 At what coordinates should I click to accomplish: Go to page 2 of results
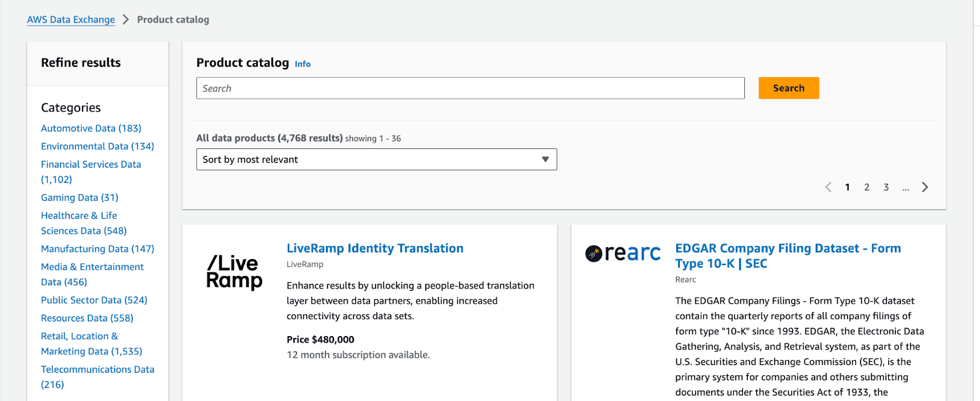point(867,187)
